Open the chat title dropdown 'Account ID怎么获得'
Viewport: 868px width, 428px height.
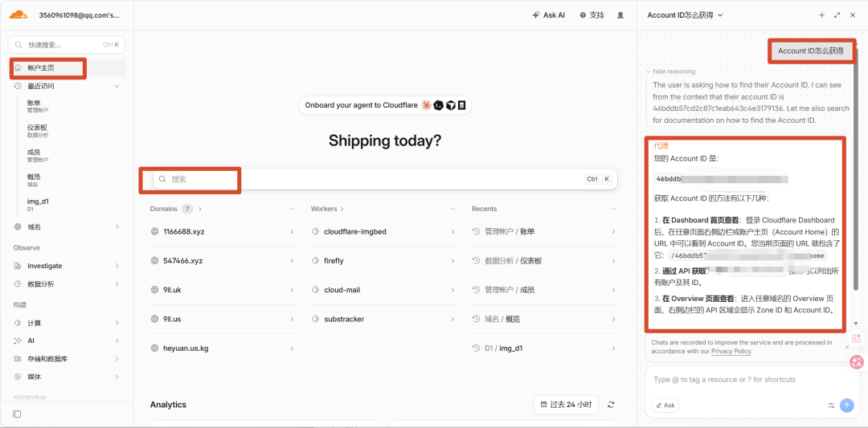click(685, 15)
